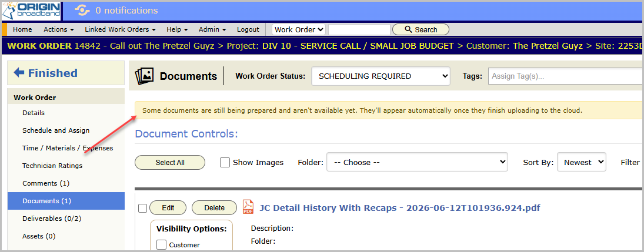Click the PDF file icon
644x252 pixels.
248,207
